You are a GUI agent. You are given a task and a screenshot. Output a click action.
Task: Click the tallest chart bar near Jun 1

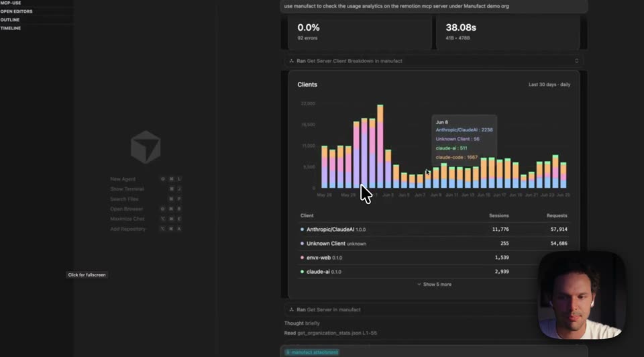(x=380, y=146)
